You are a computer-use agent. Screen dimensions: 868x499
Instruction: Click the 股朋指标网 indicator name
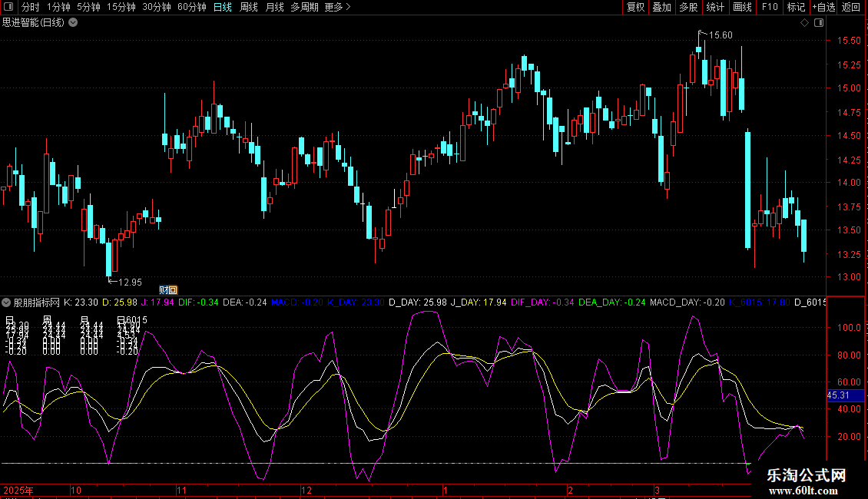[x=37, y=302]
